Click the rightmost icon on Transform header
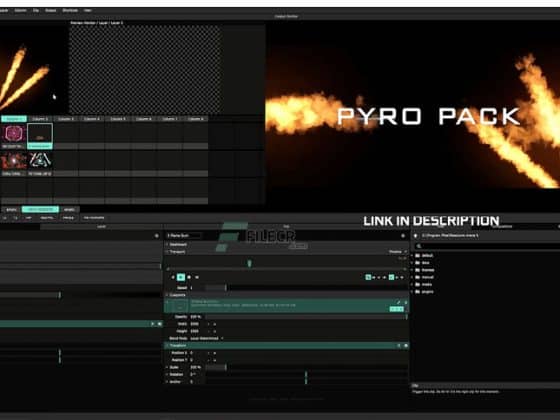560x420 pixels. pyautogui.click(x=406, y=346)
